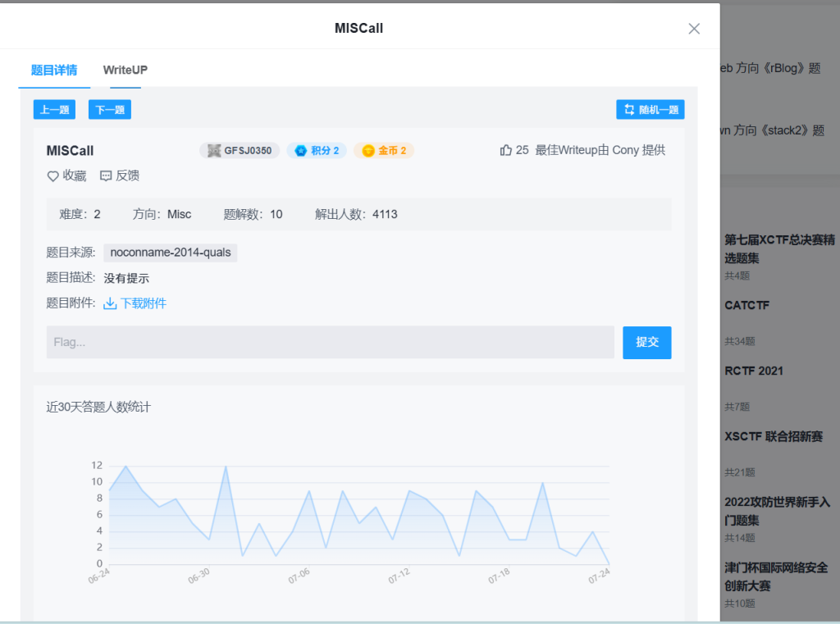
Task: Click the blue points badge icon
Action: point(300,151)
